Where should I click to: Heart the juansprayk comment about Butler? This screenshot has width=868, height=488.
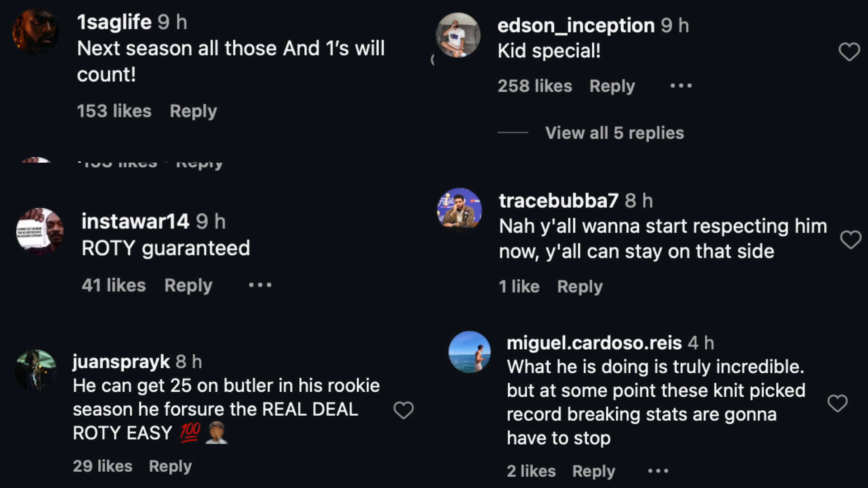coord(403,410)
